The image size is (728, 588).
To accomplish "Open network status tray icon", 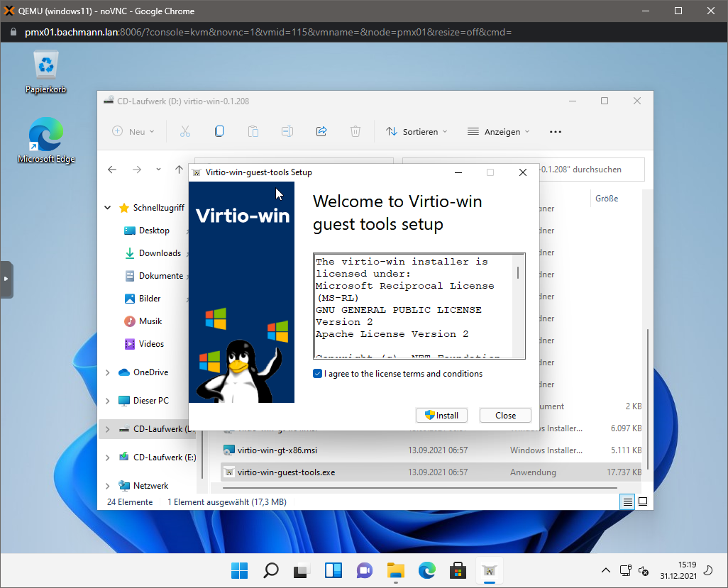I will point(625,570).
